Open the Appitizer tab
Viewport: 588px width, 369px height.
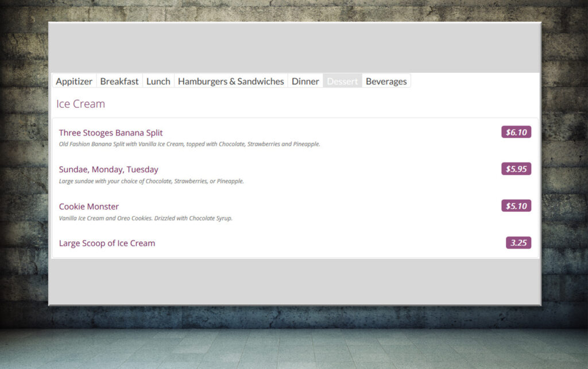click(x=74, y=81)
